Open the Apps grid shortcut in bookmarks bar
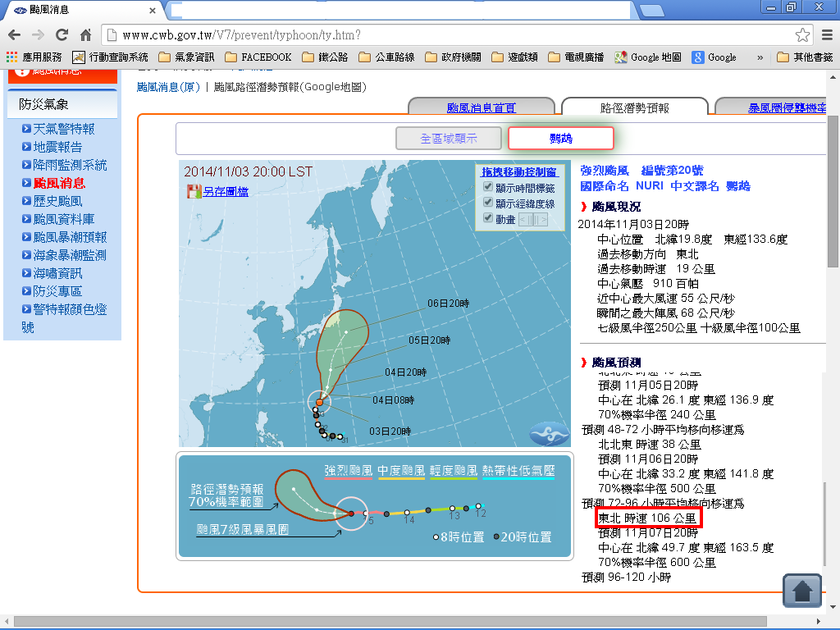The image size is (840, 630). coord(33,57)
